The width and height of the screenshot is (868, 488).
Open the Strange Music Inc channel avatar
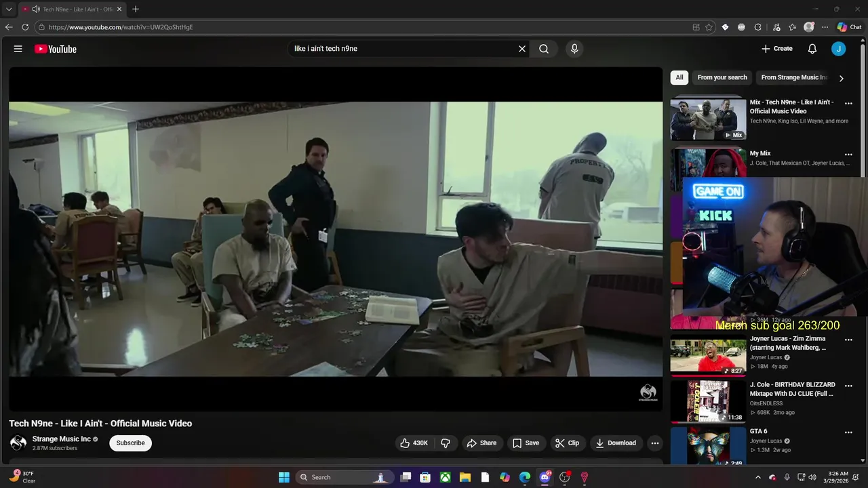[x=18, y=443]
